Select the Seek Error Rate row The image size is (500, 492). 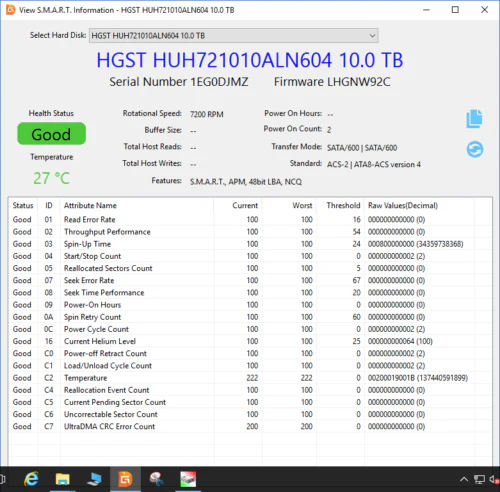click(x=250, y=280)
